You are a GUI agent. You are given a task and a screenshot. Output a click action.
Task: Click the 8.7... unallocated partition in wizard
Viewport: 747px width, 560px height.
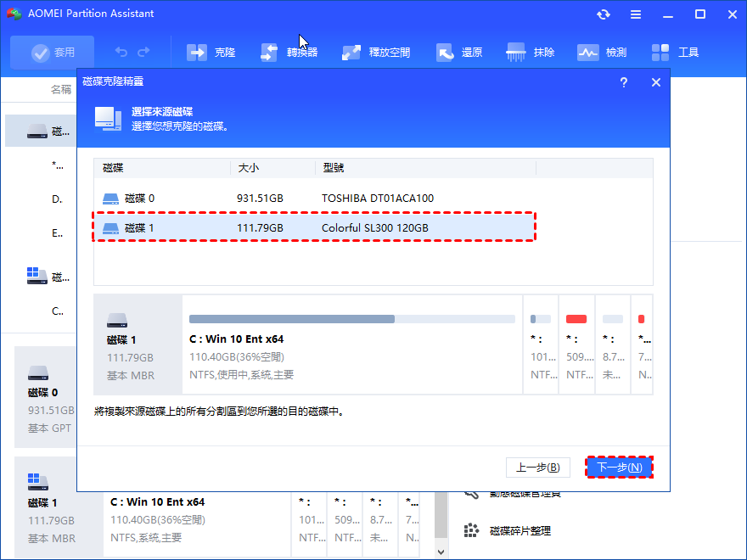[613, 344]
